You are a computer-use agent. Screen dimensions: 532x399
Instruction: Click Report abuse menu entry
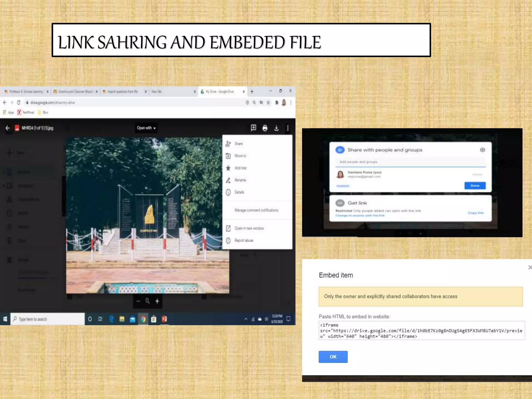pyautogui.click(x=244, y=240)
